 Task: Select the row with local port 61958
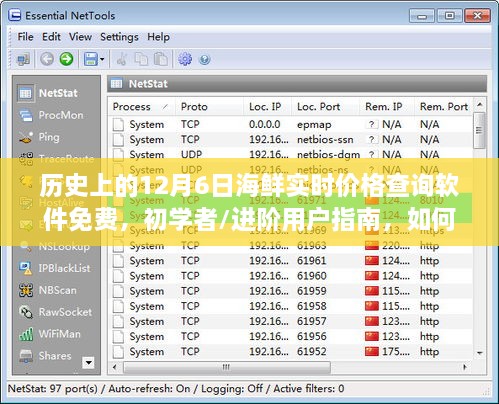click(291, 306)
